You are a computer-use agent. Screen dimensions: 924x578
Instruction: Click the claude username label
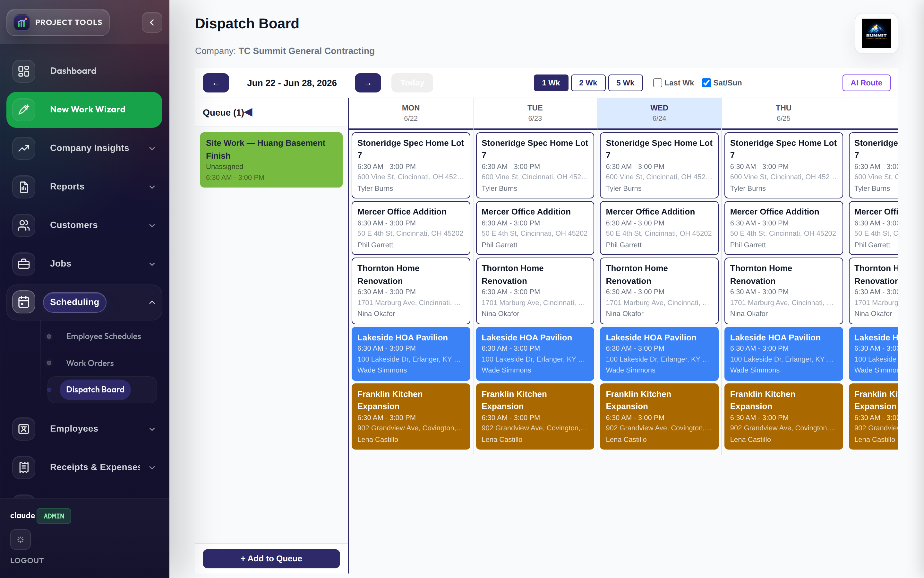(x=22, y=516)
